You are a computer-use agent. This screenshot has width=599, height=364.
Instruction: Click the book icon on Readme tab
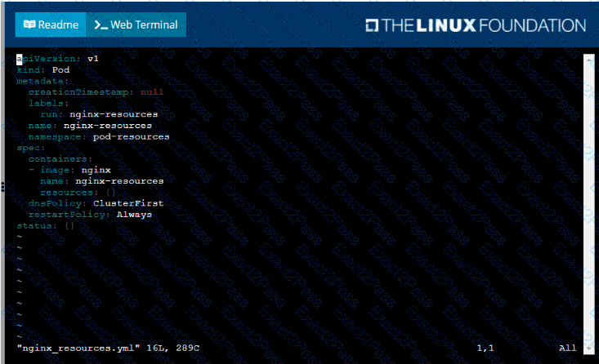click(29, 25)
